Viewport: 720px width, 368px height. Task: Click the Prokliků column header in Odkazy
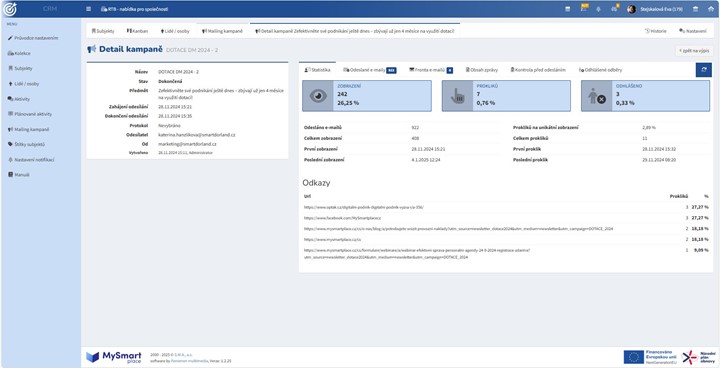678,196
